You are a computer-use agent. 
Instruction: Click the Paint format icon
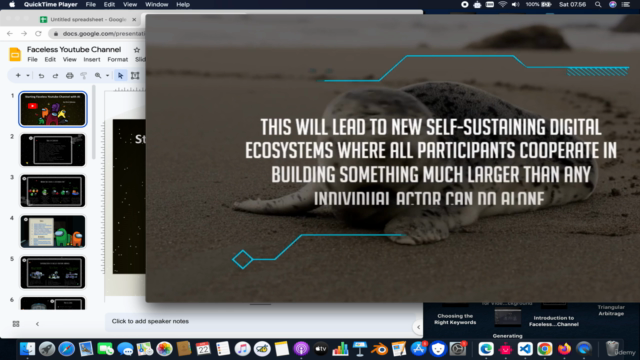tap(83, 76)
